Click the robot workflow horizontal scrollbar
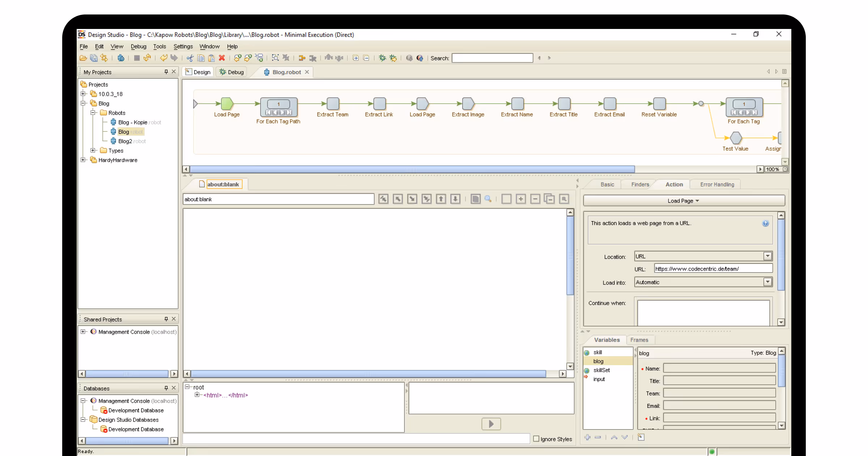The width and height of the screenshot is (868, 456). 412,169
